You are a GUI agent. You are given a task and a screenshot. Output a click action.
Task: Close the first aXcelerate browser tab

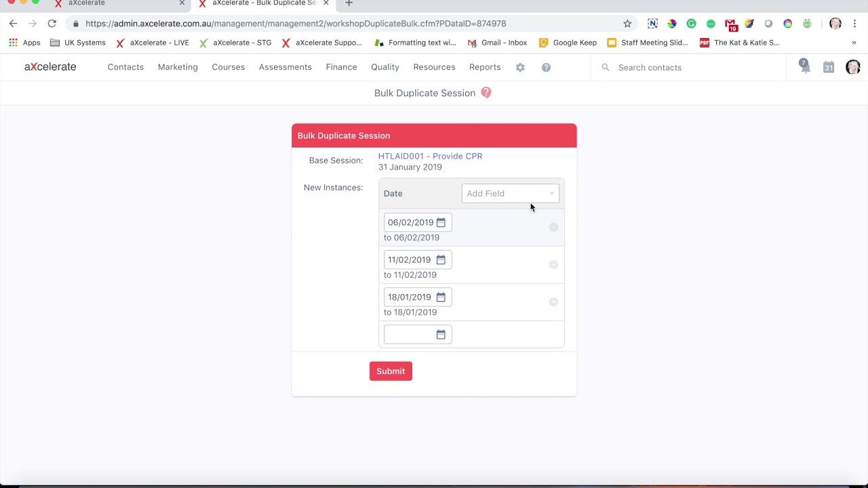tap(182, 3)
